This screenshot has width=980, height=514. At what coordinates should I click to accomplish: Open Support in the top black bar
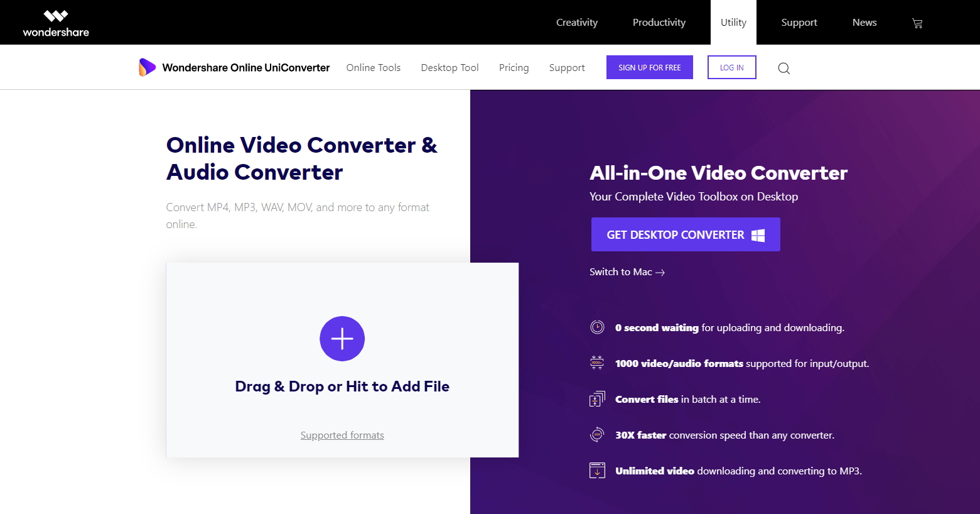pos(799,23)
